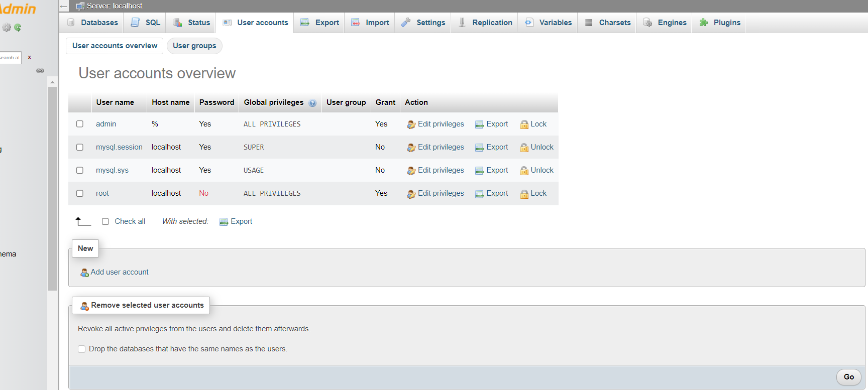Collapse navigation panel with the left arrow
Image resolution: width=868 pixels, height=390 pixels.
pos(63,7)
